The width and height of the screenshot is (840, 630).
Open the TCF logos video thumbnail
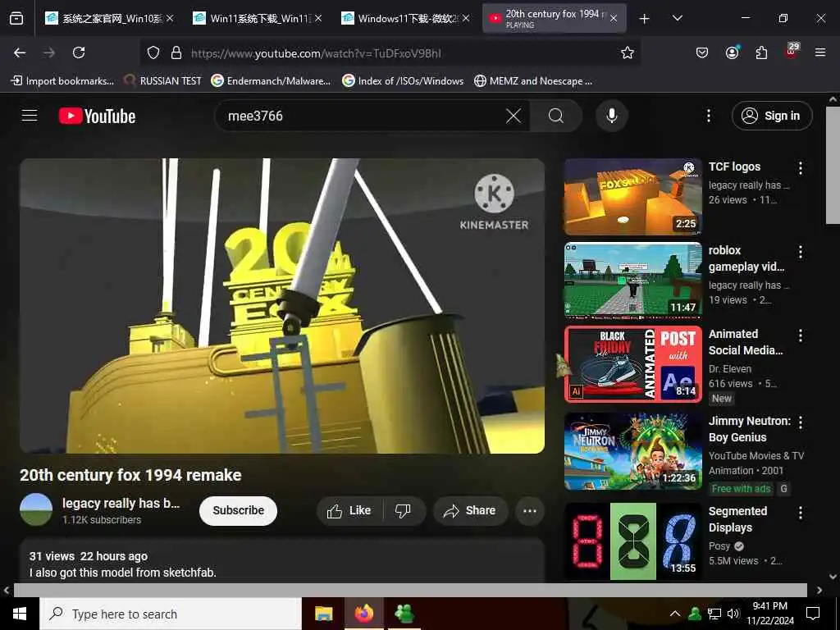[633, 197]
